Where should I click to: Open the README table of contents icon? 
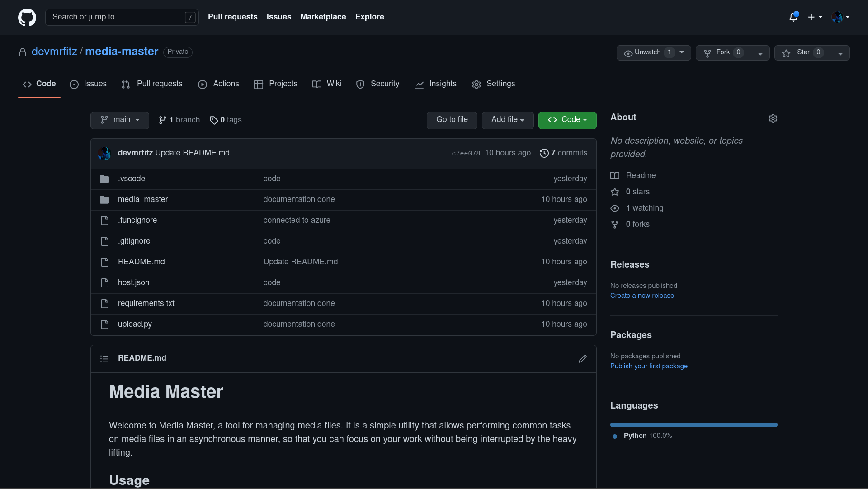[x=104, y=358]
